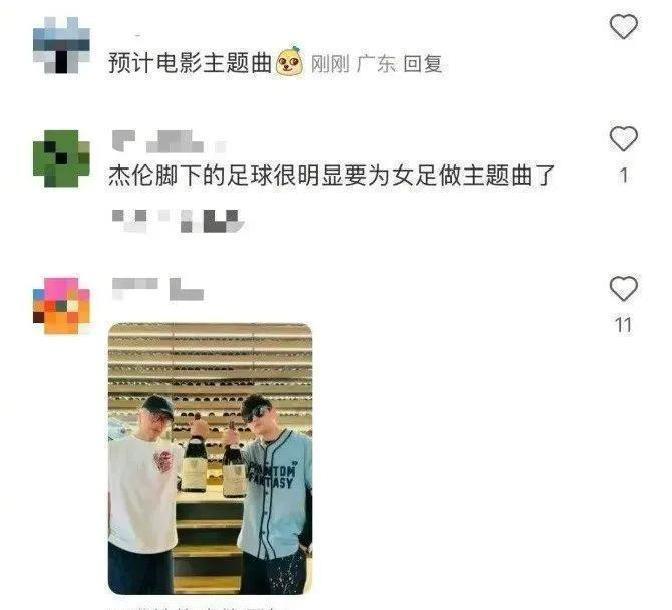Click the blurred info line under the football comment
This screenshot has height=610, width=672.
[178, 221]
